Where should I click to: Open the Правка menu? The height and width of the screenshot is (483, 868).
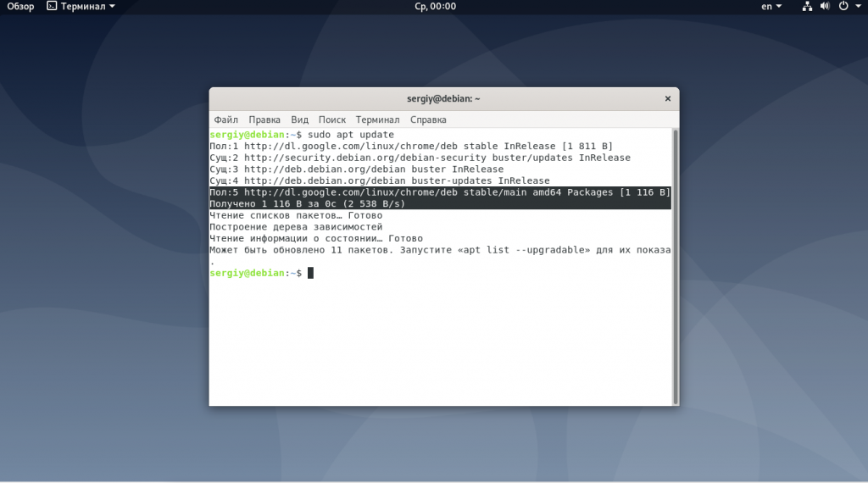pos(264,120)
